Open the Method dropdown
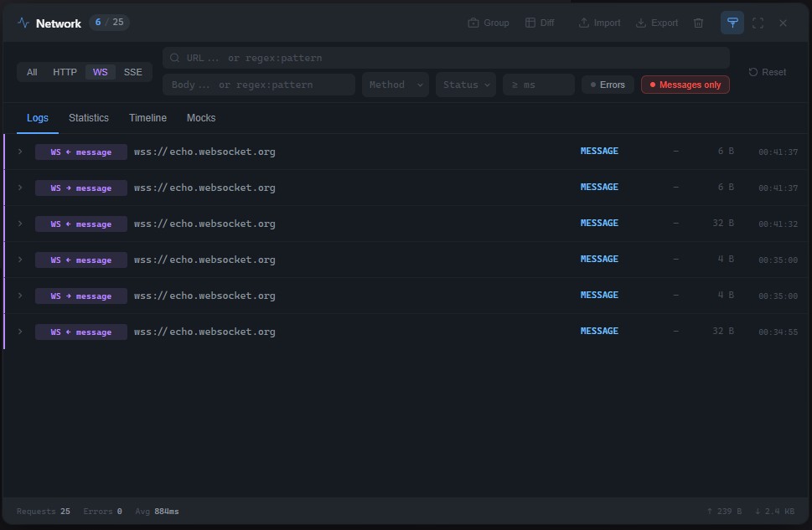The width and height of the screenshot is (812, 530). [x=396, y=85]
